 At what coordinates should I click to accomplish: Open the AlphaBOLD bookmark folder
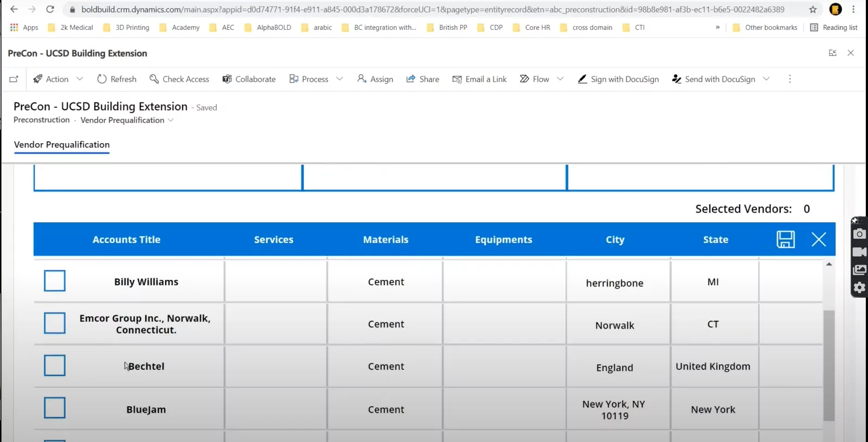[x=268, y=27]
